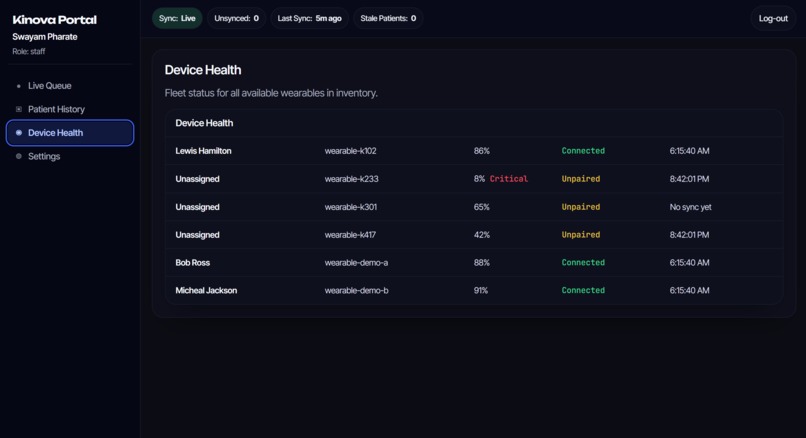Click the fleet status description text

[x=271, y=93]
